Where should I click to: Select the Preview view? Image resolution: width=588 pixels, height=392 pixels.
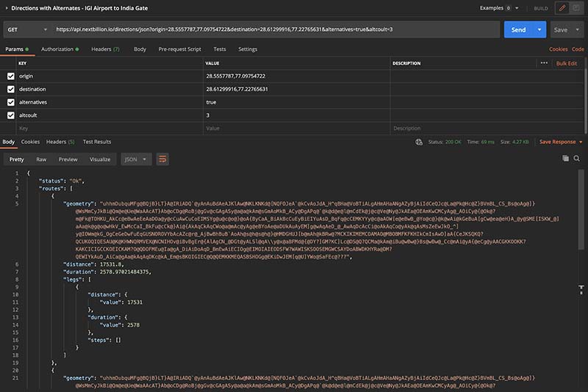coord(68,159)
